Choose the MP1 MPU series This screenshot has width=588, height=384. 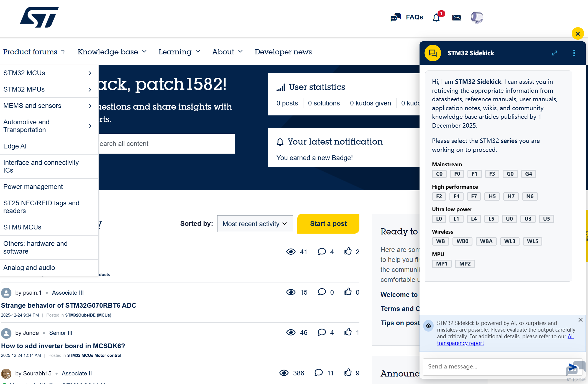(x=442, y=264)
